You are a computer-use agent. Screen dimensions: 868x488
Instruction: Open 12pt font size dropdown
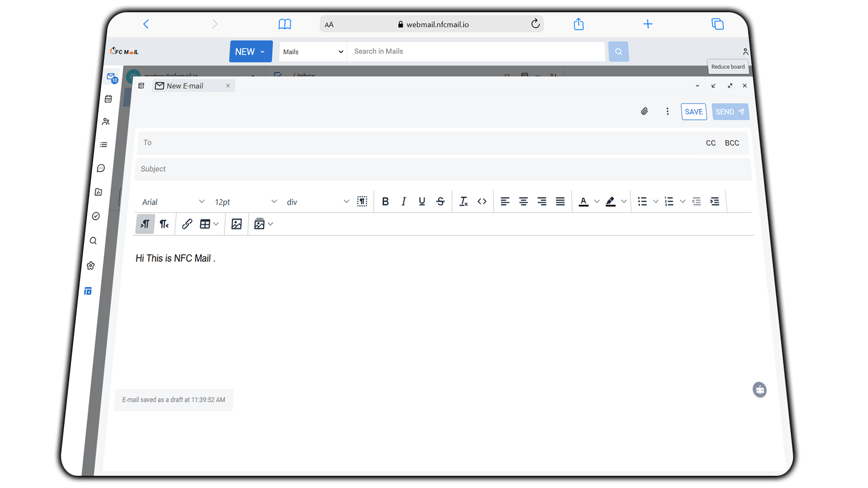(x=245, y=202)
